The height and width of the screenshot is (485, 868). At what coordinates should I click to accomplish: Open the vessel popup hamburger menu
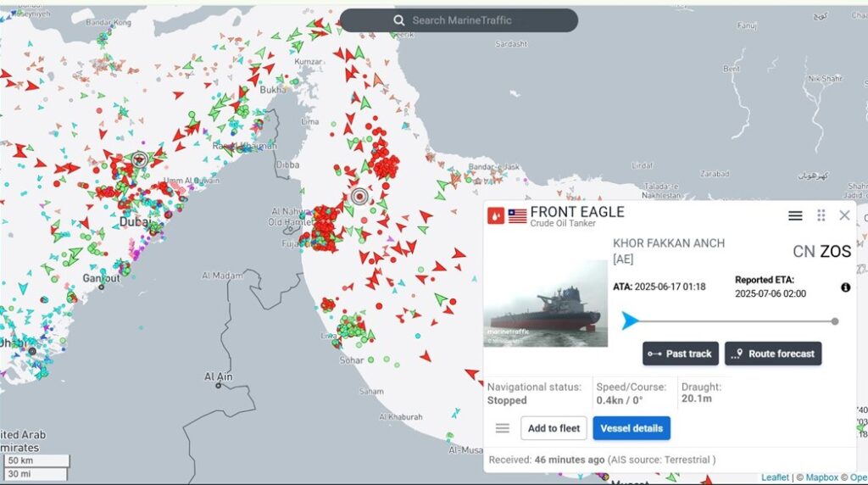(x=795, y=215)
